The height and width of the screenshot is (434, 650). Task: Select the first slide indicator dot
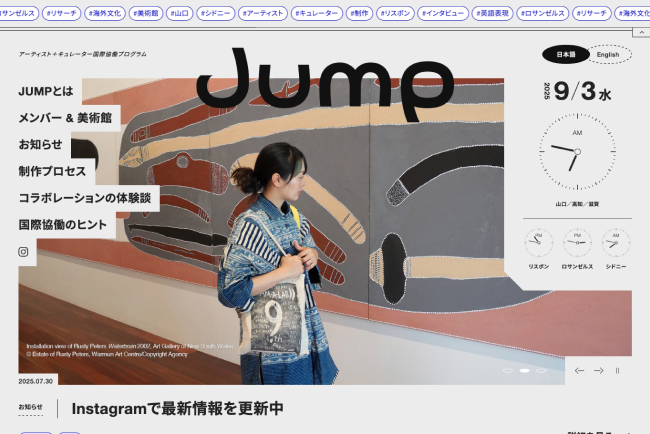coord(508,371)
